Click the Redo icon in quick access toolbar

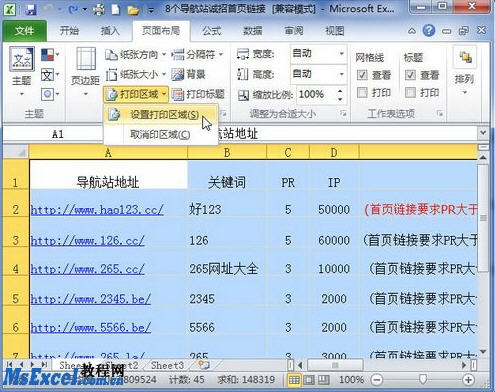[72, 9]
